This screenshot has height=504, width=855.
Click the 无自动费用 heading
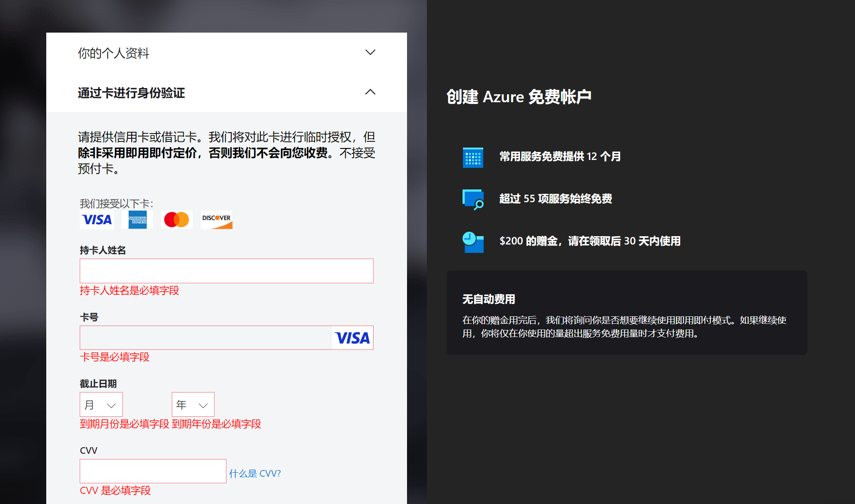pos(489,300)
